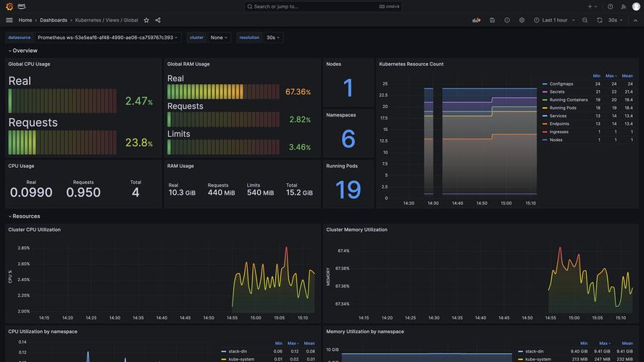Click the Ingresses color swatch in legend
644x362 pixels.
(x=545, y=132)
